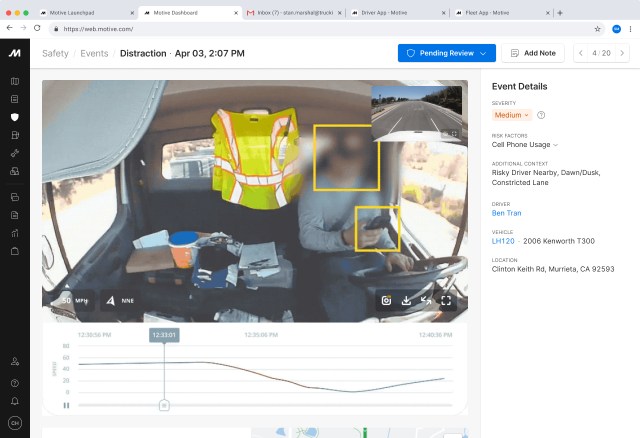Click the timeline scrubber handle
This screenshot has width=640, height=438.
pyautogui.click(x=164, y=405)
